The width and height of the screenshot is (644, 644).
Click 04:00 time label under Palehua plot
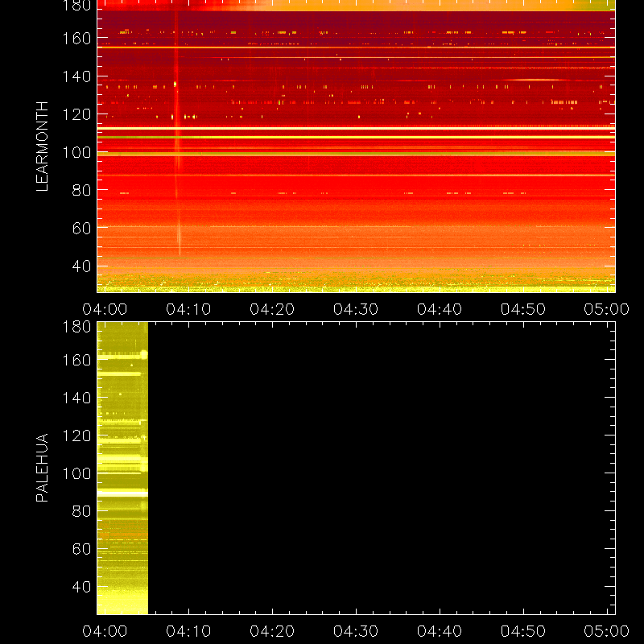coord(105,631)
